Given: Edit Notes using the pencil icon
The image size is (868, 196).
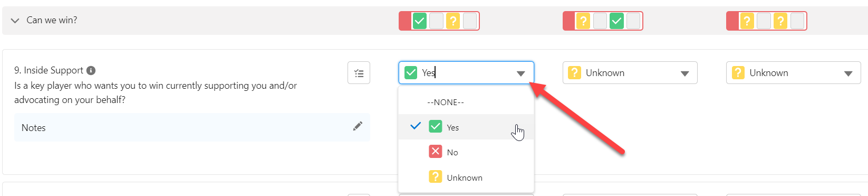Looking at the screenshot, I should coord(358,126).
